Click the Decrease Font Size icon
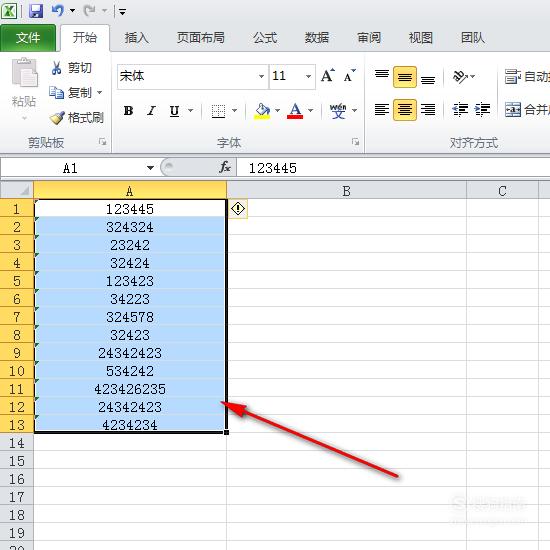Image resolution: width=550 pixels, height=550 pixels. 349,75
